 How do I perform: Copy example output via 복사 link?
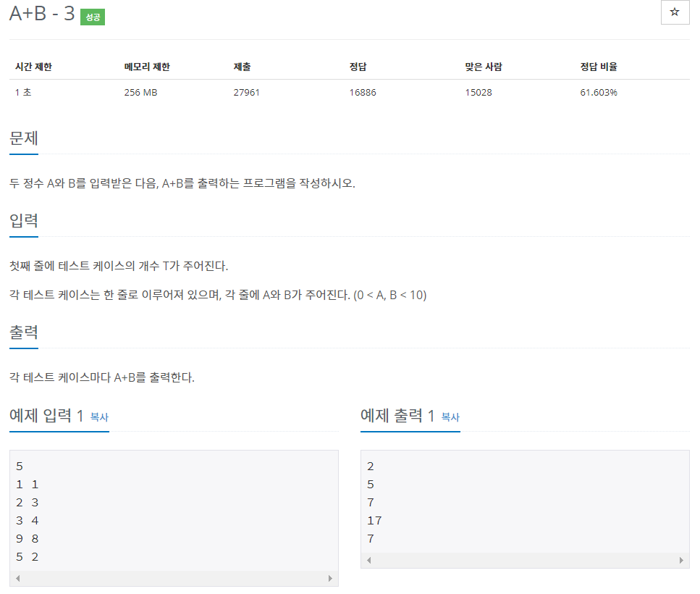point(450,417)
